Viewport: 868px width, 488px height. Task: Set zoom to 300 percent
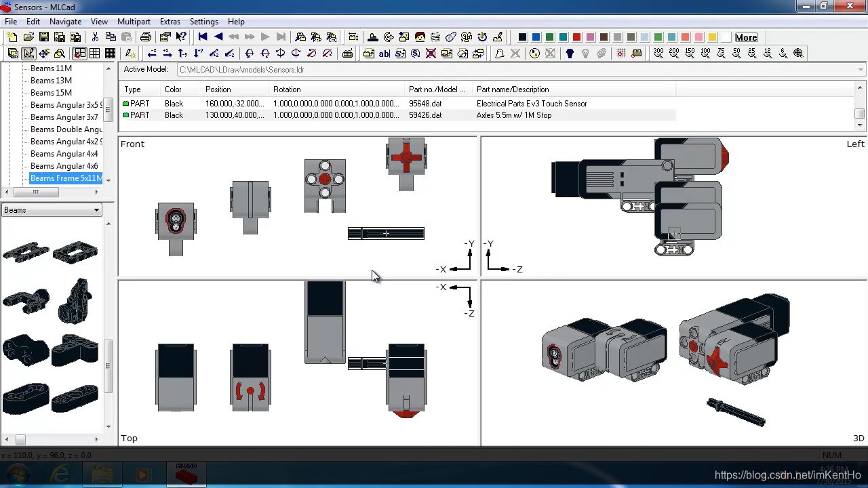tap(658, 53)
